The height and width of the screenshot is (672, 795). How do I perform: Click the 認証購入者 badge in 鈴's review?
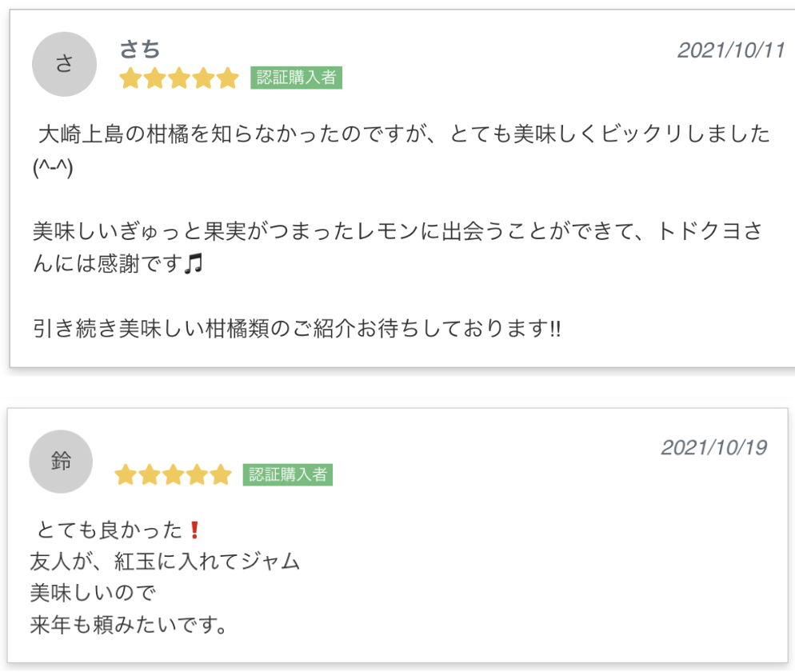pos(288,474)
